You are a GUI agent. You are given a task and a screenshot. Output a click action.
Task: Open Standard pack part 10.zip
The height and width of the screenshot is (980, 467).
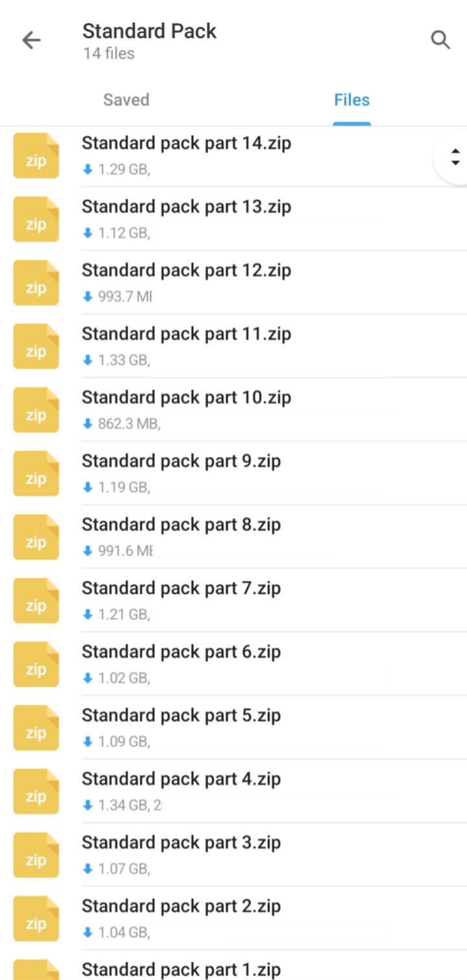[186, 398]
